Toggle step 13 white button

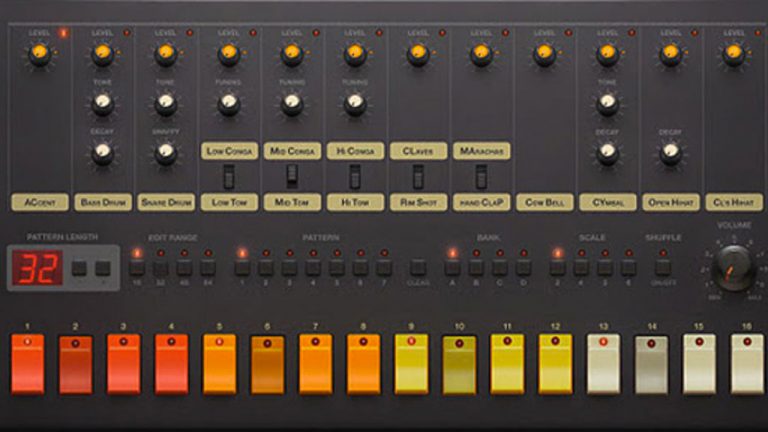tap(603, 364)
